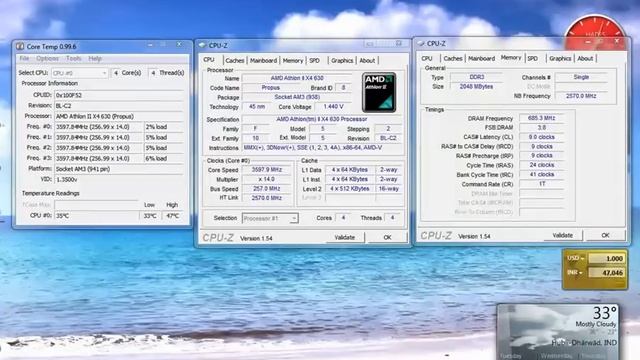Click Freq. #0 value in Core Temp
This screenshot has height=360, width=640.
[x=98, y=127]
